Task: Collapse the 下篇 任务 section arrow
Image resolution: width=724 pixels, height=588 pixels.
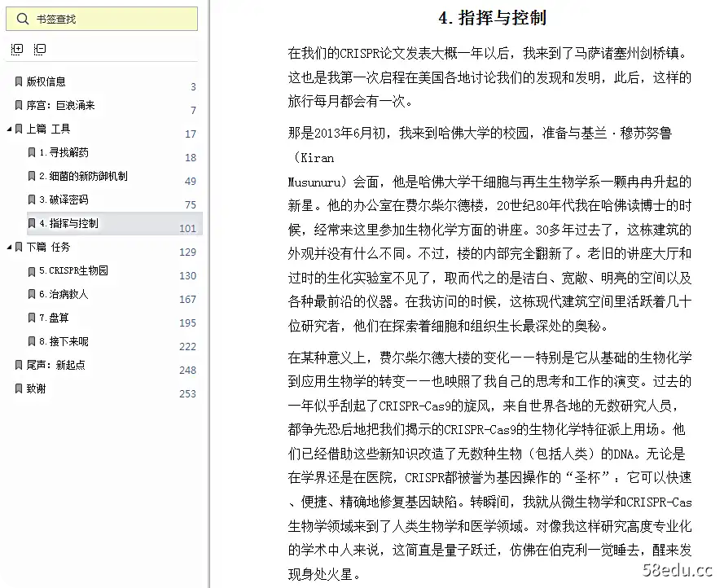Action: (9, 248)
